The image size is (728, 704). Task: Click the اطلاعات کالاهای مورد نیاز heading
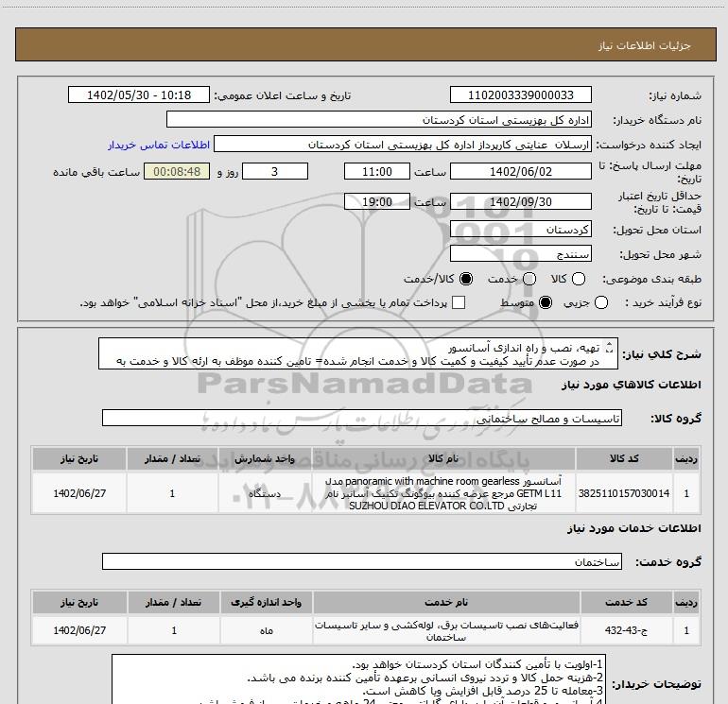pyautogui.click(x=631, y=385)
